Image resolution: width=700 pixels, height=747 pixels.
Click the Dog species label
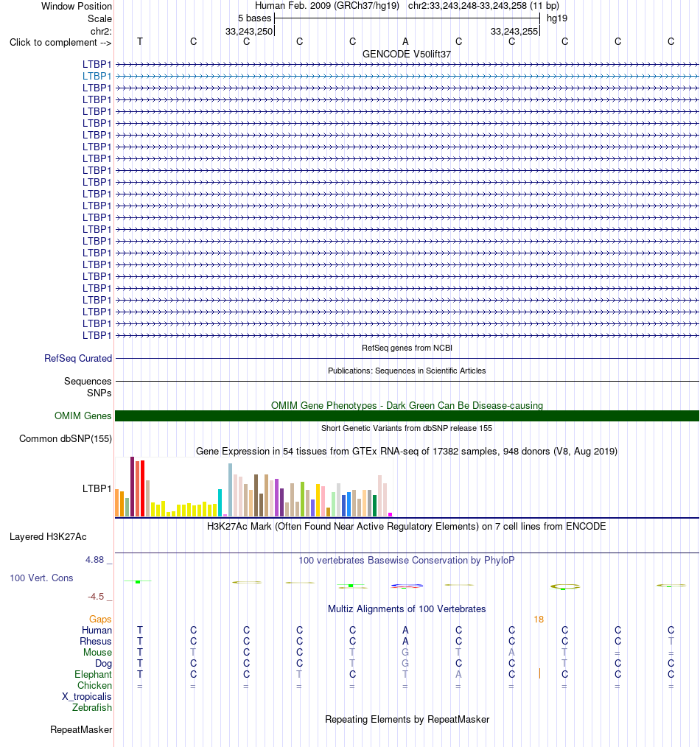pyautogui.click(x=103, y=664)
